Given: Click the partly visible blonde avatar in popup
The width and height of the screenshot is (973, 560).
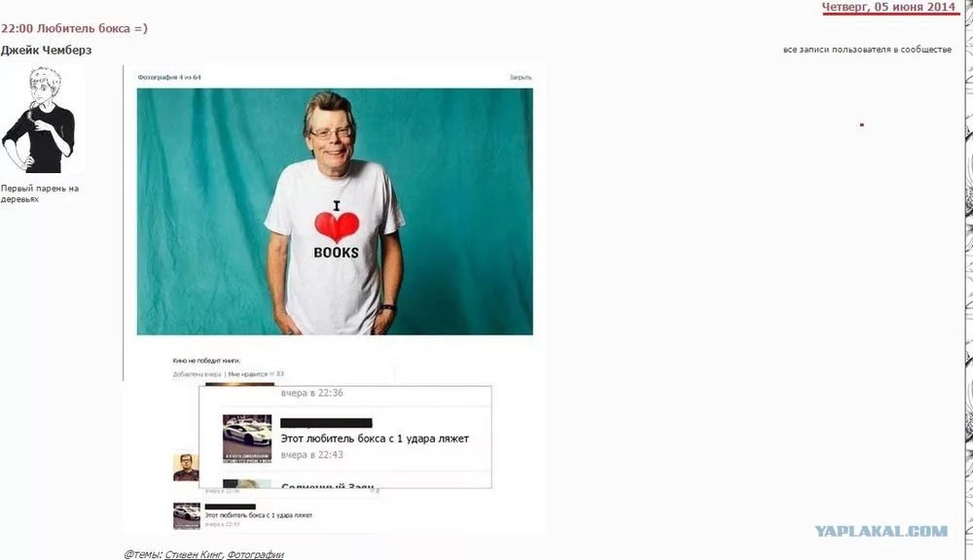Looking at the screenshot, I should tap(247, 484).
